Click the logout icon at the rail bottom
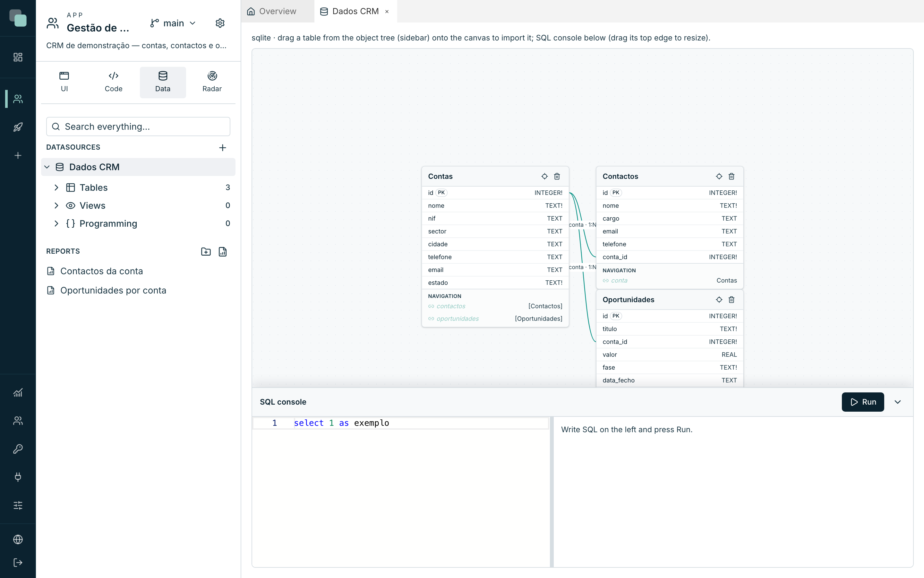 [18, 562]
